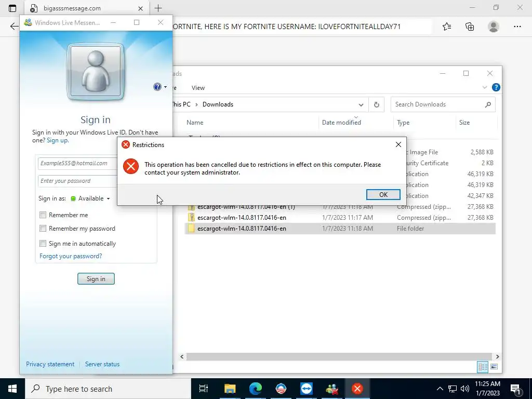
Task: Open Edge Collections icon
Action: pyautogui.click(x=470, y=26)
